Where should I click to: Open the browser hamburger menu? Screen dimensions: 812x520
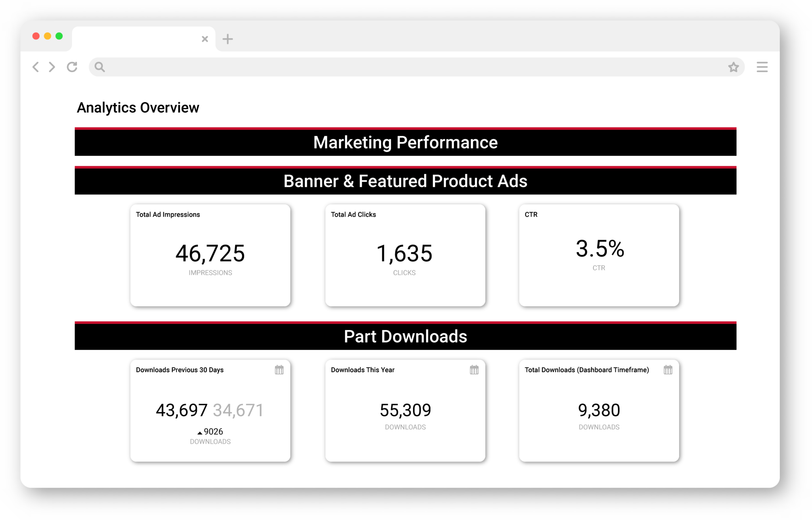click(x=762, y=67)
